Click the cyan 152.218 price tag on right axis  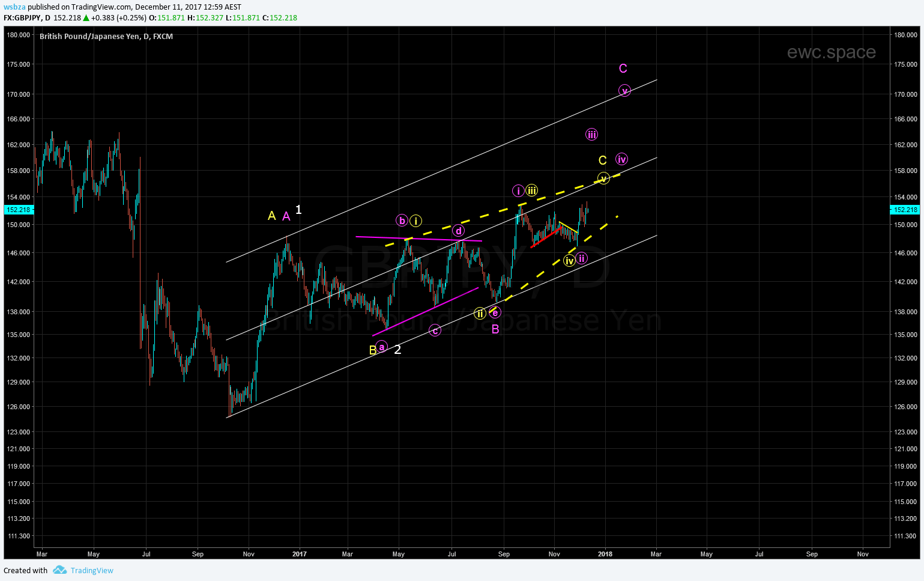(x=906, y=210)
